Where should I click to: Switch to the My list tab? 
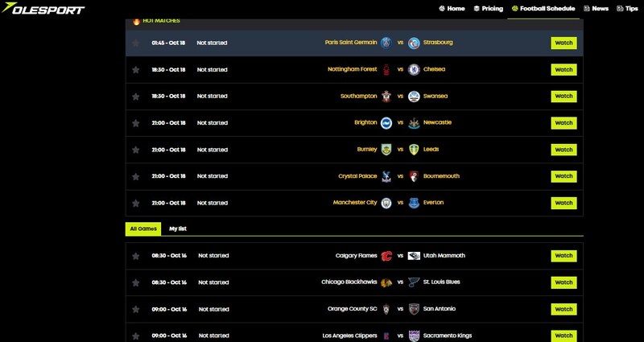pyautogui.click(x=178, y=229)
